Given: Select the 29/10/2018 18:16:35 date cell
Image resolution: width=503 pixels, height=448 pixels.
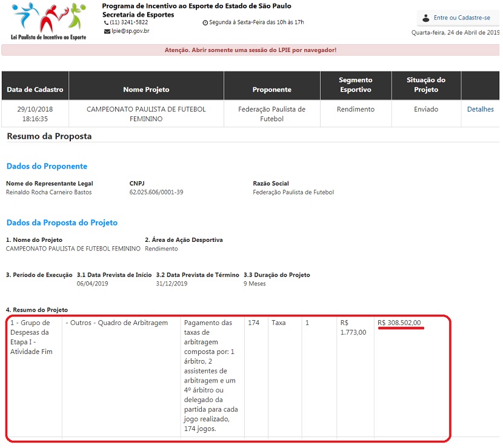Looking at the screenshot, I should [35, 114].
